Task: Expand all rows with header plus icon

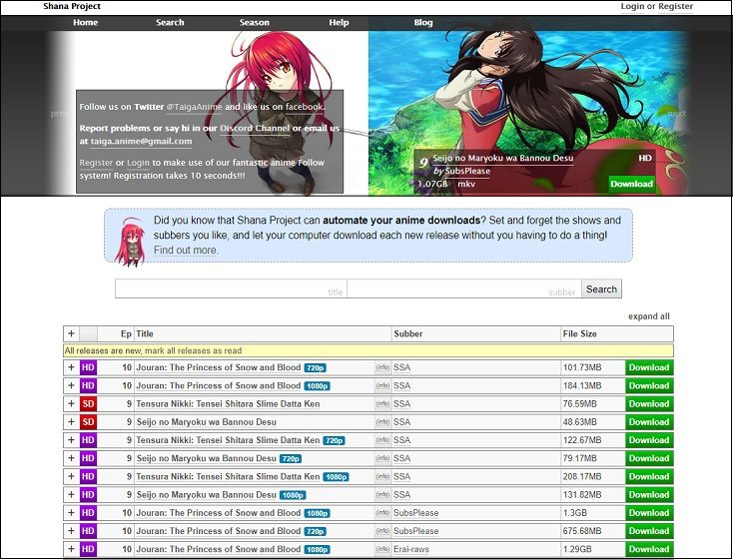Action: [x=71, y=333]
